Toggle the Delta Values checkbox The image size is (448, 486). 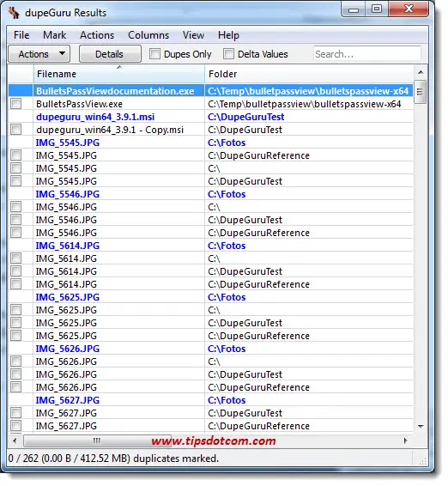[x=228, y=54]
